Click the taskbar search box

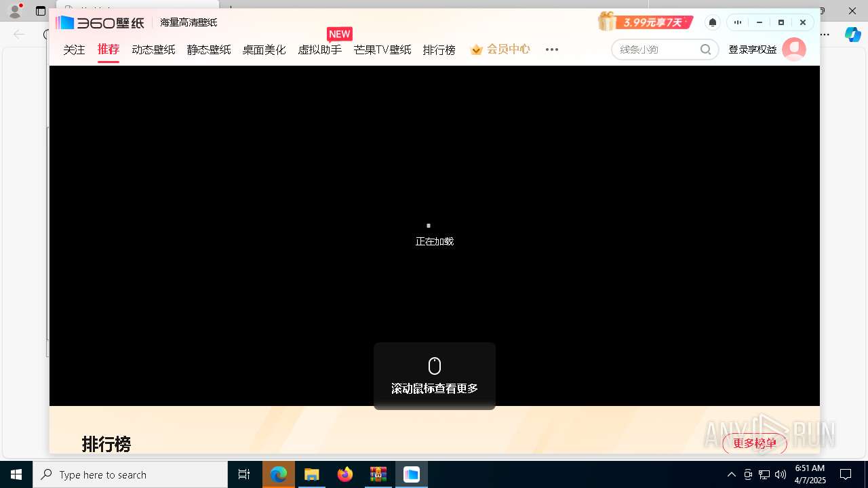point(130,474)
